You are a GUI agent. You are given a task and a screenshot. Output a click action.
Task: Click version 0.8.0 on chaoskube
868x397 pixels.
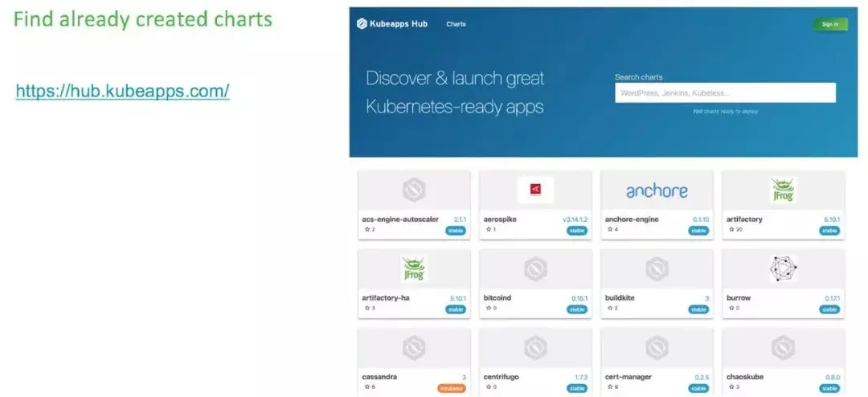(x=833, y=377)
